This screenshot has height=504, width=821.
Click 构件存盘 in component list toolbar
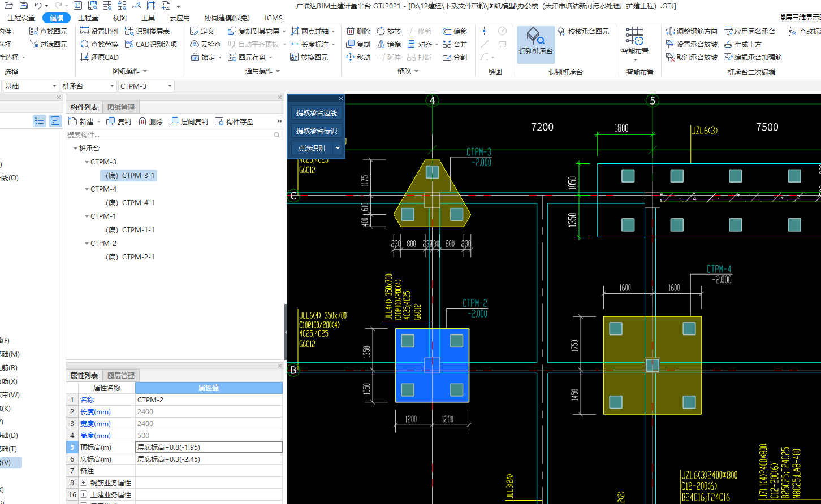coord(234,121)
